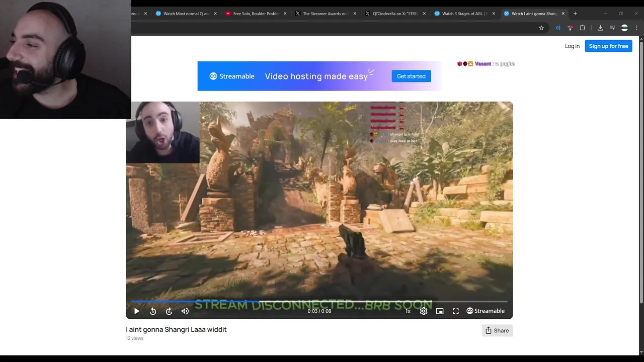Skip forward a few seconds

click(169, 311)
